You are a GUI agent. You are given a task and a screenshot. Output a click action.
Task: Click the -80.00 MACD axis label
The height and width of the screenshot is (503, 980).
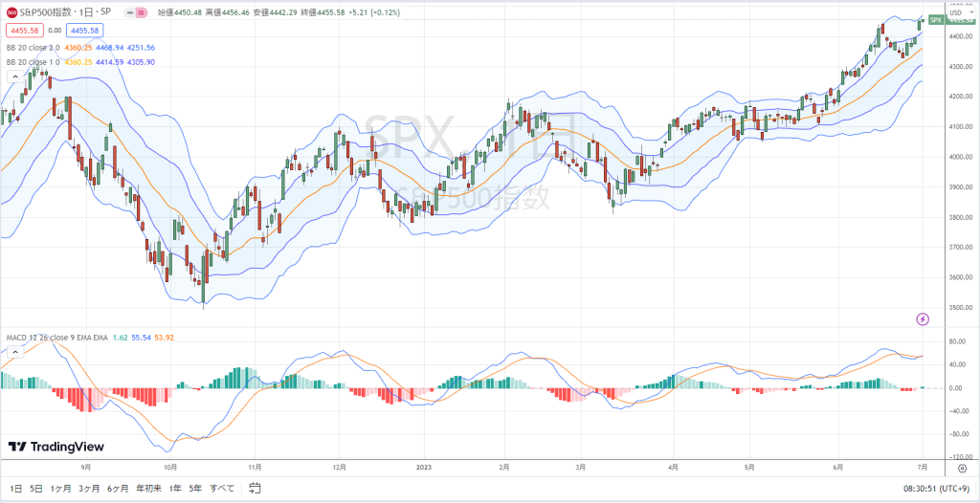tap(960, 434)
